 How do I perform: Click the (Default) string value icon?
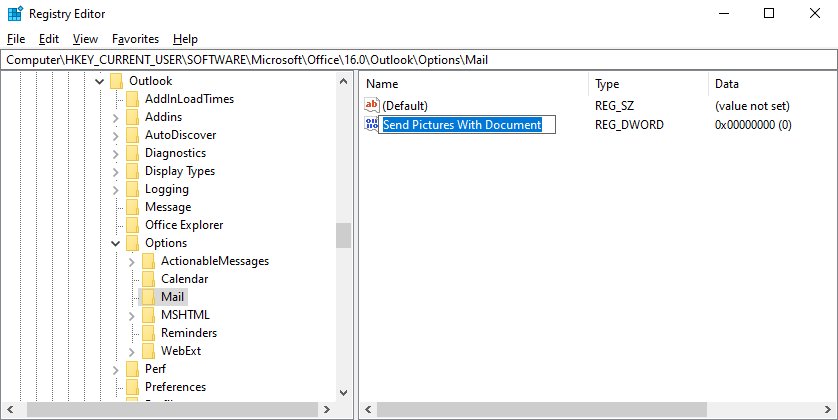pos(372,105)
